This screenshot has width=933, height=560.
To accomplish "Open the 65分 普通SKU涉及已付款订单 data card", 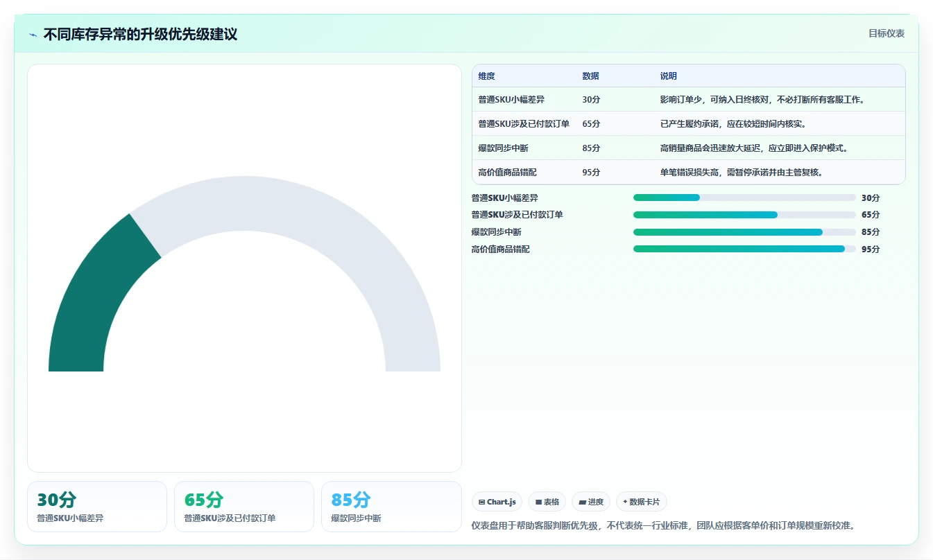I will point(244,507).
